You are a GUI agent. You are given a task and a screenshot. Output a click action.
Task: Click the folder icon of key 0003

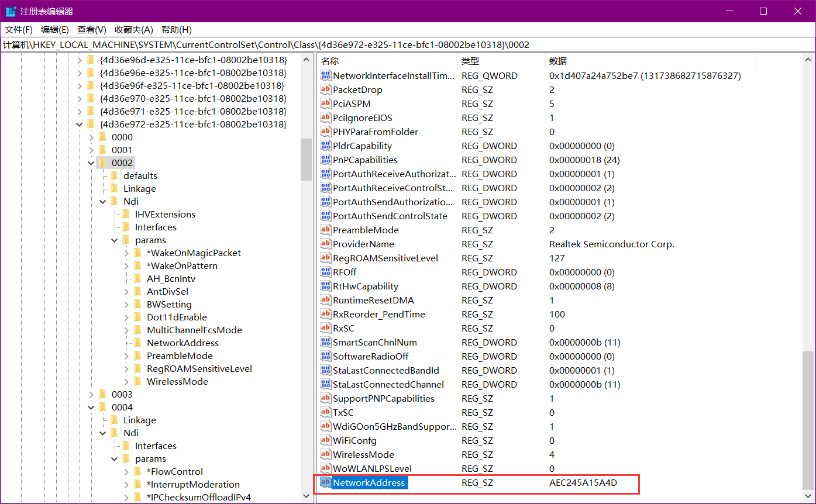[102, 394]
